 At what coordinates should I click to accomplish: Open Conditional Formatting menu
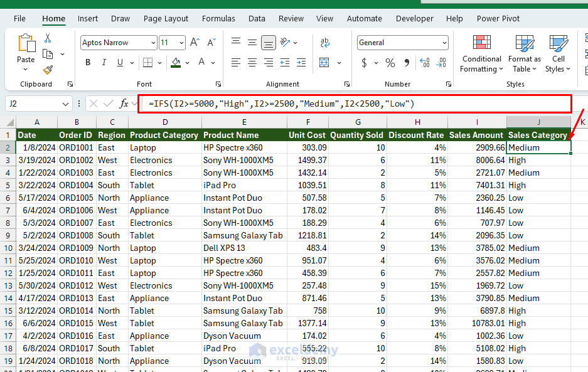click(481, 53)
